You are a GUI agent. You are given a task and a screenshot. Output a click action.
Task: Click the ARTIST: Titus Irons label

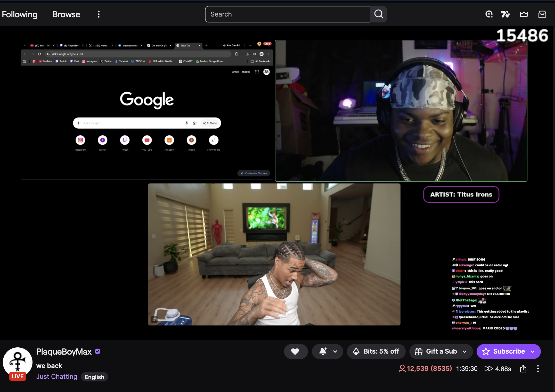(461, 194)
